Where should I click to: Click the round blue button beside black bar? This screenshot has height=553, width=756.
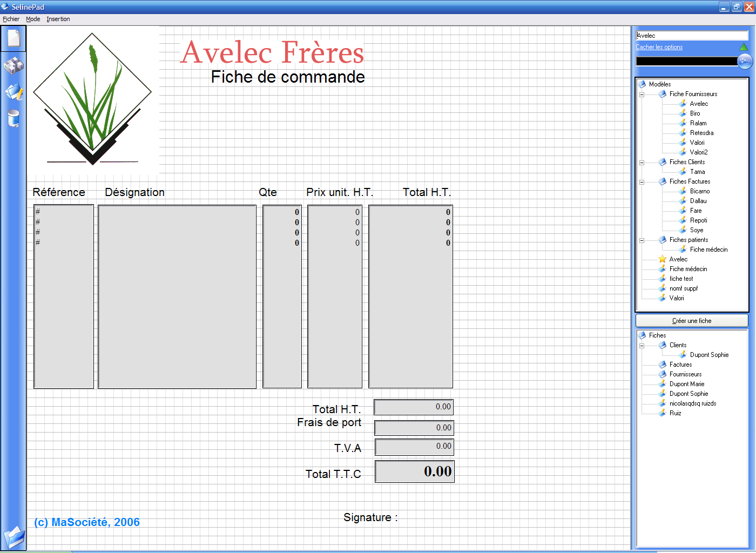pyautogui.click(x=745, y=61)
